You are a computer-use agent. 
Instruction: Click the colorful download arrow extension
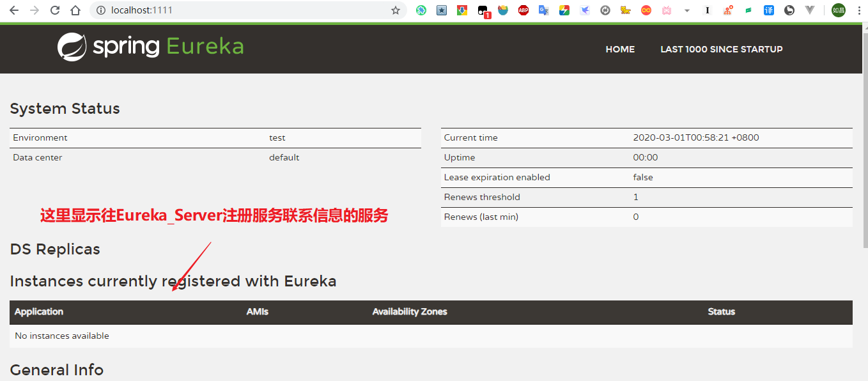click(462, 10)
